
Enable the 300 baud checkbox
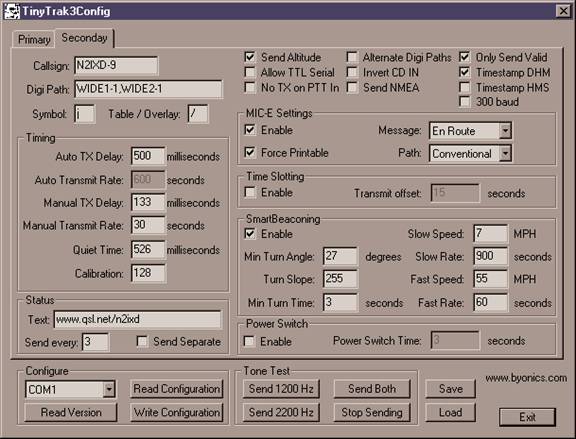pyautogui.click(x=464, y=101)
